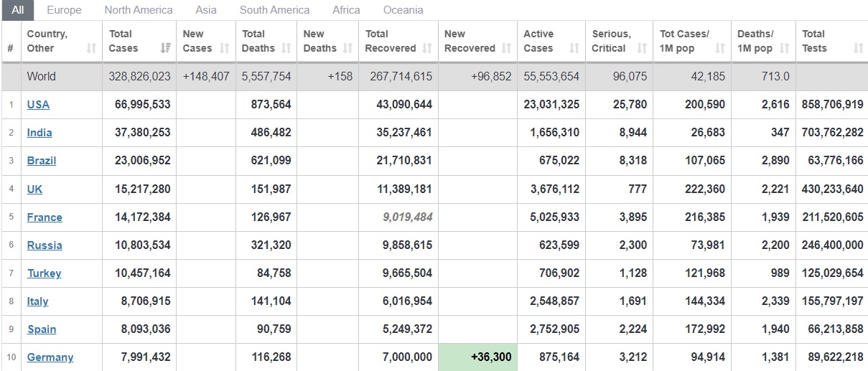Open the Russia country link
The image size is (868, 371).
[x=45, y=245]
